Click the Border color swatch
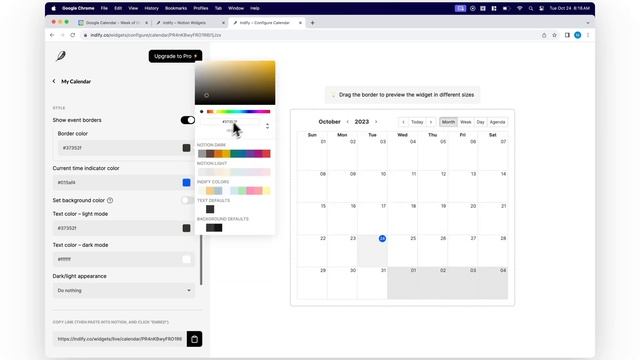 (x=187, y=148)
